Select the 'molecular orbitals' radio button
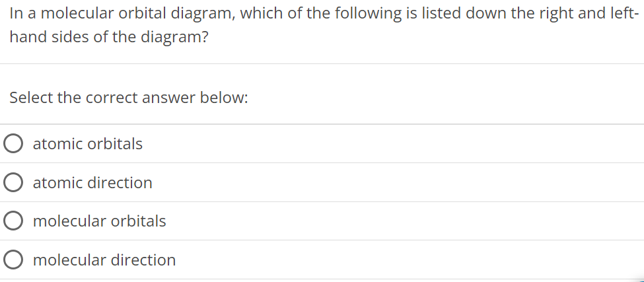This screenshot has height=282, width=644. pos(13,221)
